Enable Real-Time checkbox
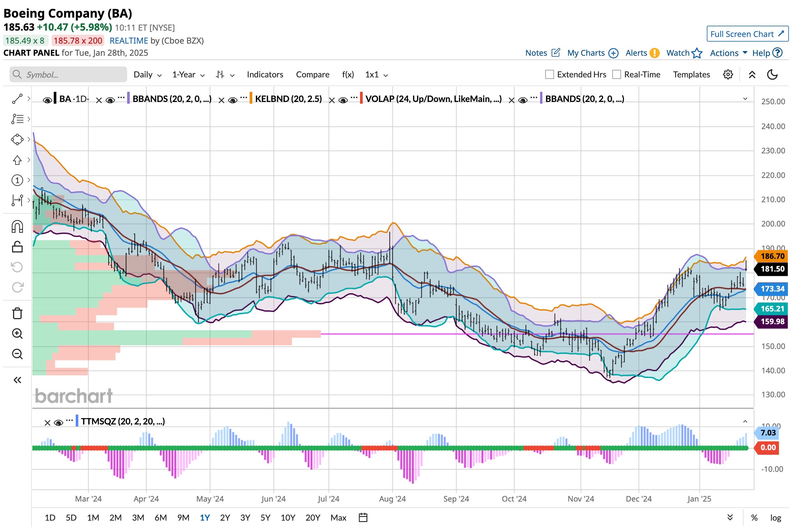The height and width of the screenshot is (529, 812). [x=616, y=75]
